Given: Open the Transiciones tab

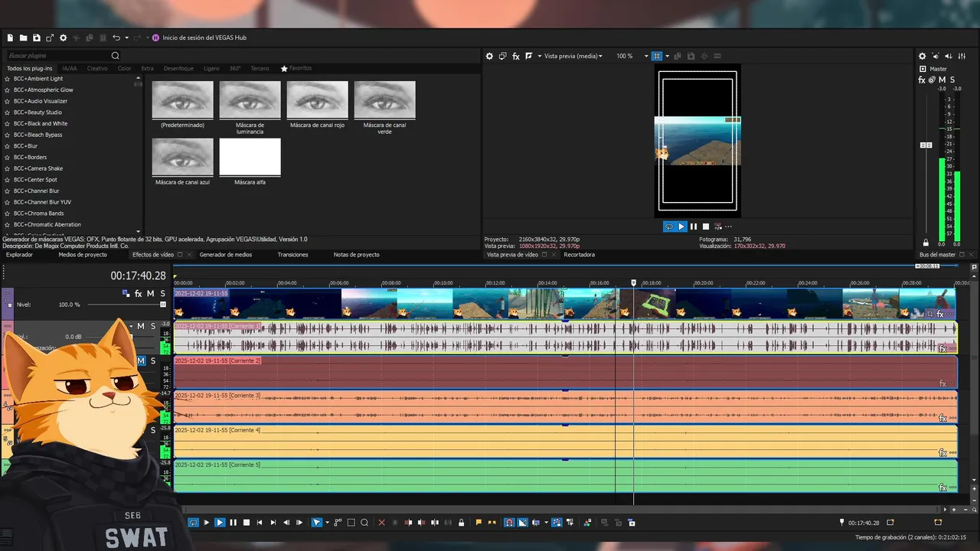Looking at the screenshot, I should (292, 255).
